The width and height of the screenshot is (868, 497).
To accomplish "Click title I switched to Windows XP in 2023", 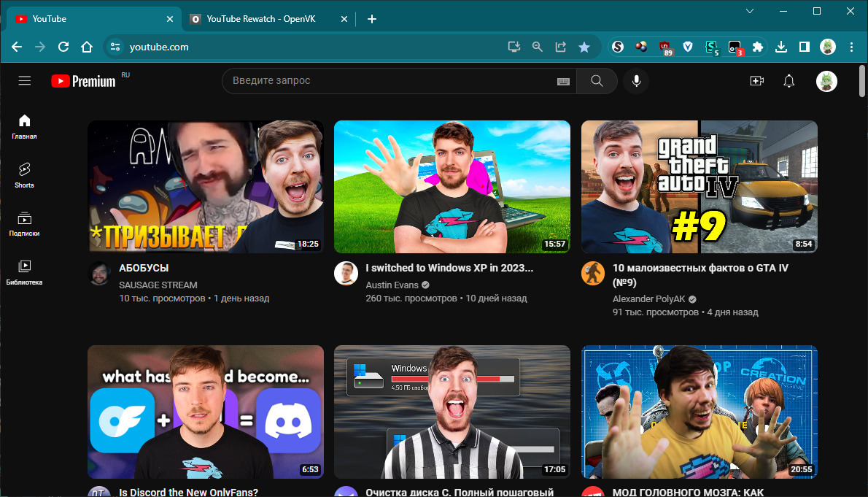I will [x=449, y=268].
